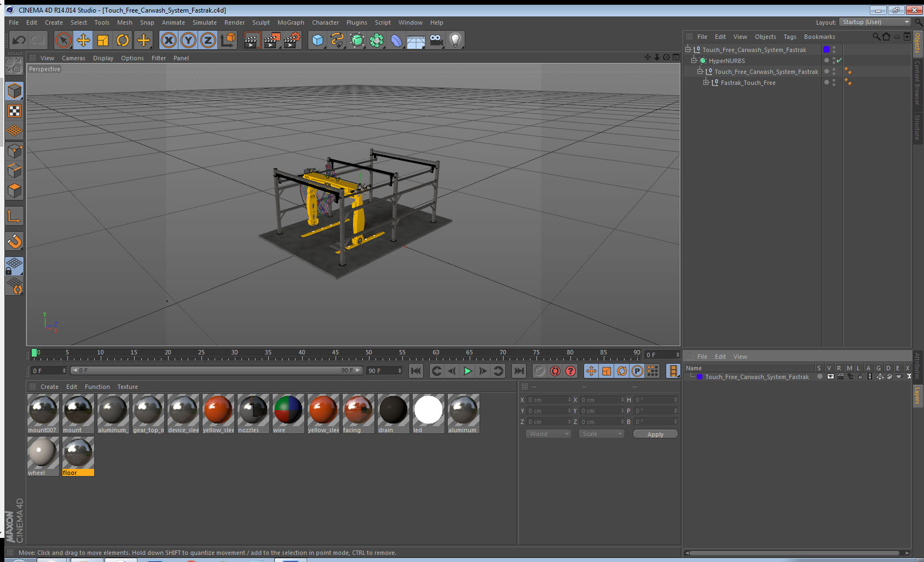Activate the Rotate tool

pyautogui.click(x=123, y=40)
